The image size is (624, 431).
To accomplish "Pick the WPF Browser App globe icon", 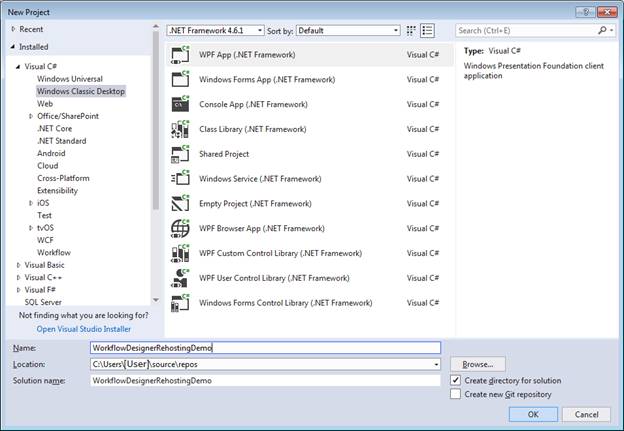I will pos(180,228).
